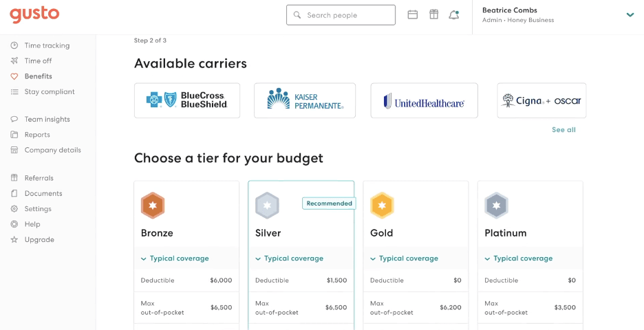Collapse Typical coverage under Silver

289,258
